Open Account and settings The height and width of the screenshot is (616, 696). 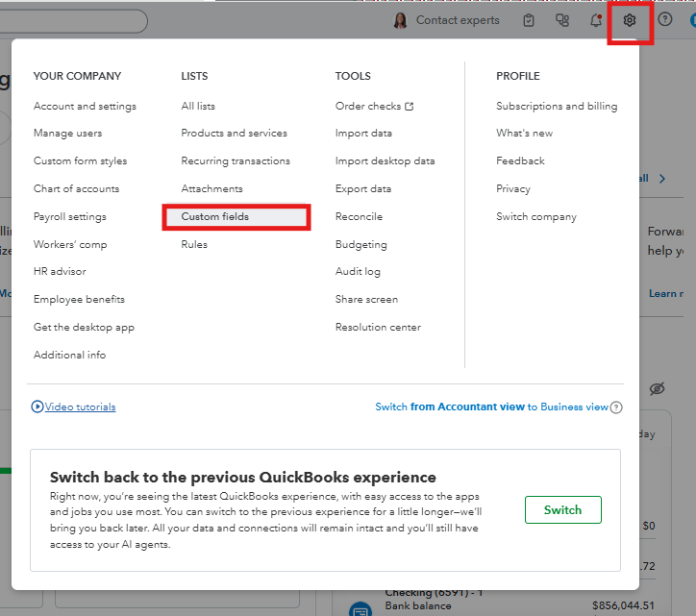(85, 106)
